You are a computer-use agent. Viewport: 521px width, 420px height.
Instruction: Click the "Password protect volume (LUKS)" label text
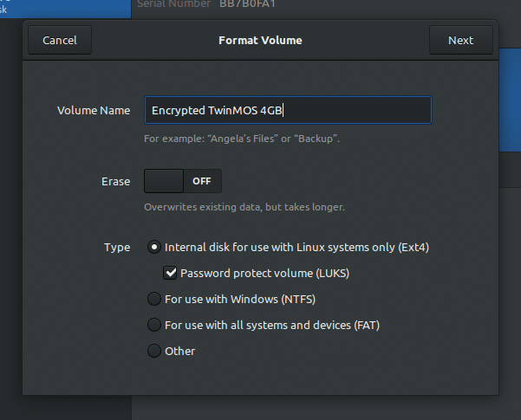[x=265, y=273]
